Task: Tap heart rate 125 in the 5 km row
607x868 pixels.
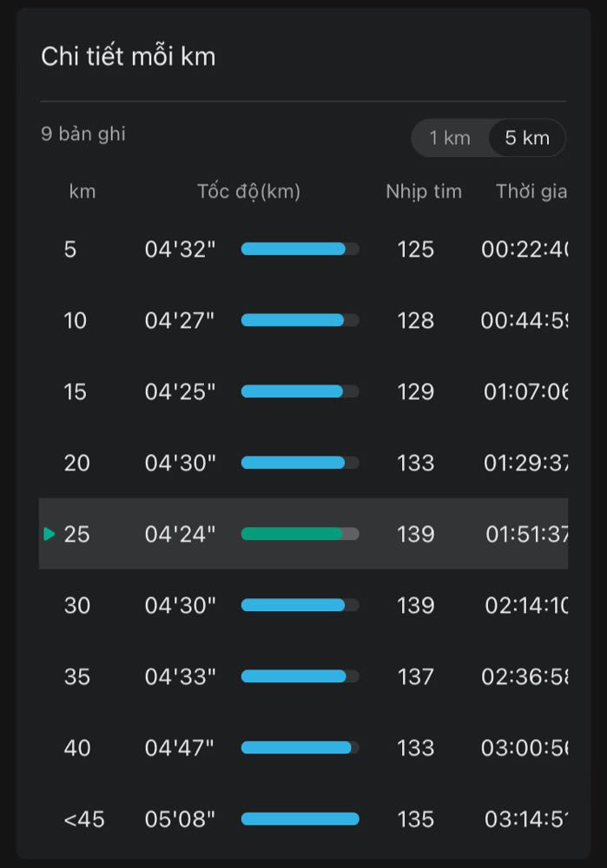Action: point(415,249)
